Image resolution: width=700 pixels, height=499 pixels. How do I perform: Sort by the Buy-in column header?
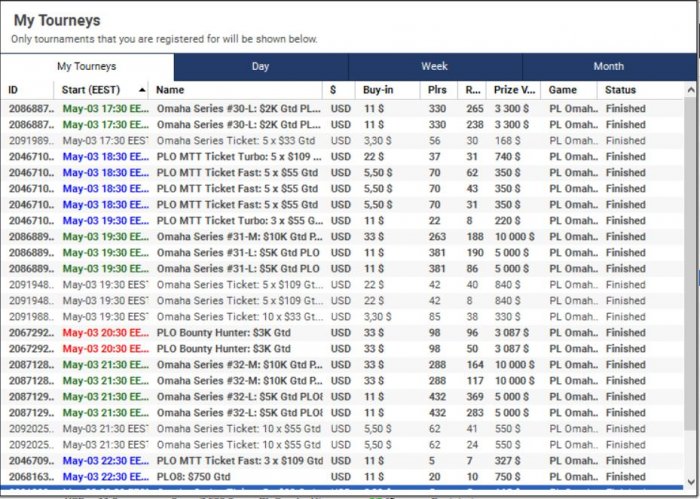(388, 90)
